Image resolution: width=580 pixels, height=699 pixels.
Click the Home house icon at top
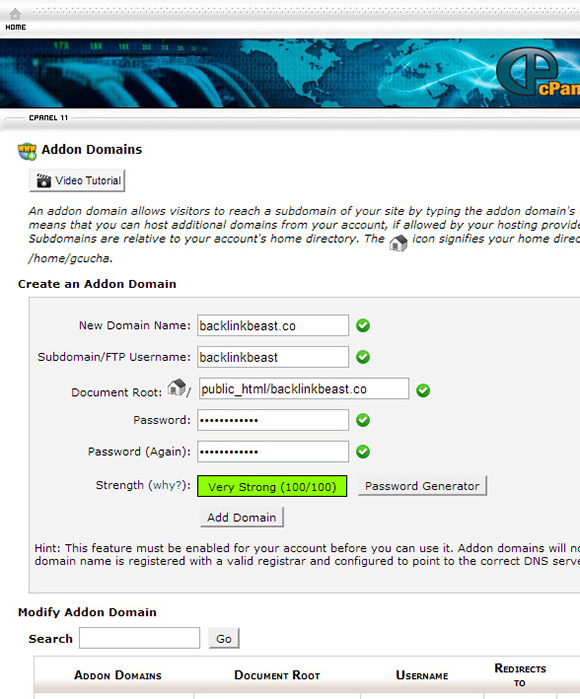pyautogui.click(x=15, y=14)
